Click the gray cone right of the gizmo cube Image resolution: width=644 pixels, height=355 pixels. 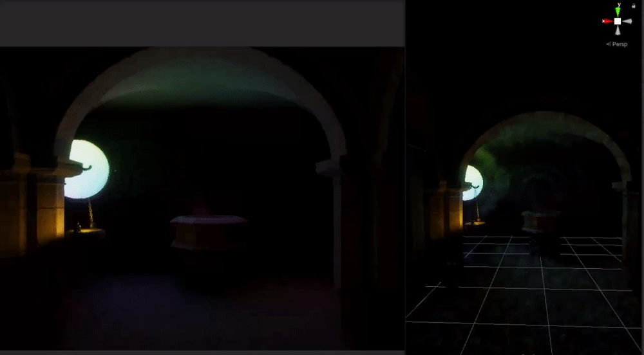click(627, 21)
